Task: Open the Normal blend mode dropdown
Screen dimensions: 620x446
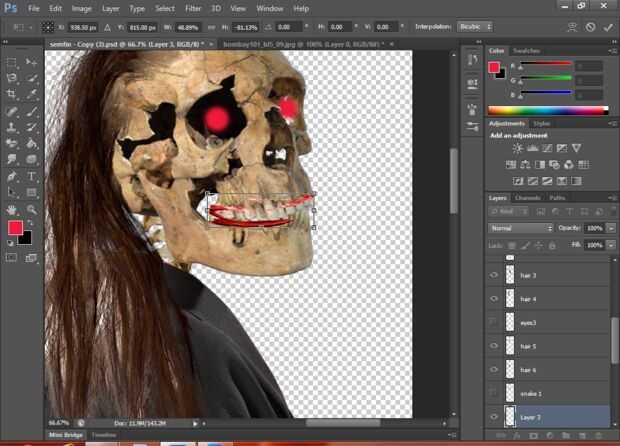Action: (520, 228)
